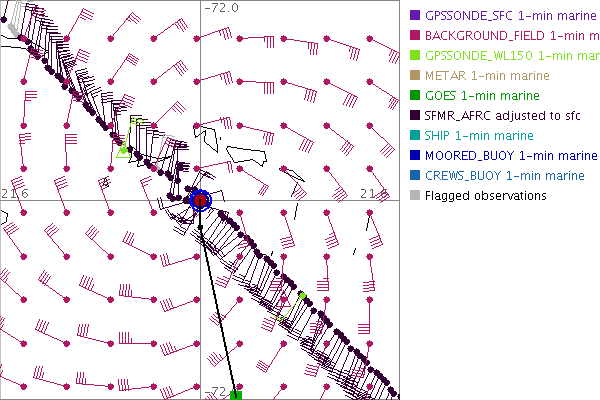The height and width of the screenshot is (400, 600).
Task: Click the Flagged observations gray swatch
Action: (x=415, y=196)
